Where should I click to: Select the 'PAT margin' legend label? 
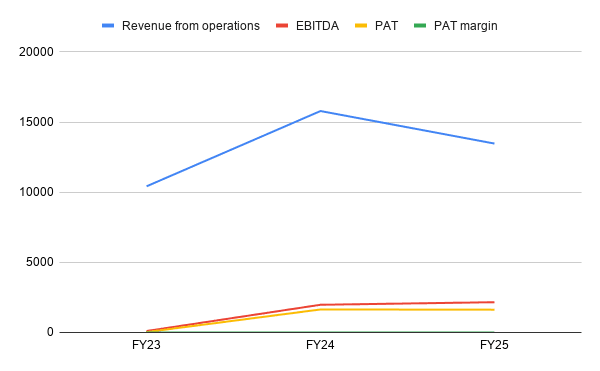click(465, 26)
